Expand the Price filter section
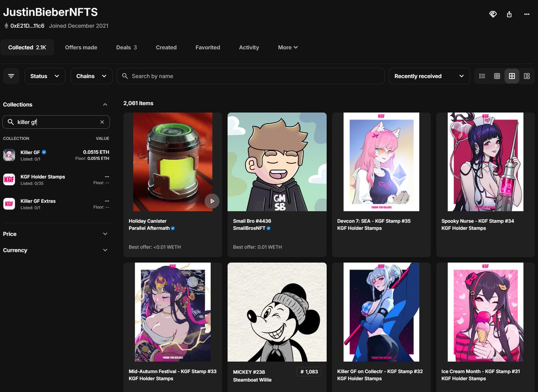Viewport: 538px width, 392px height. (x=56, y=234)
